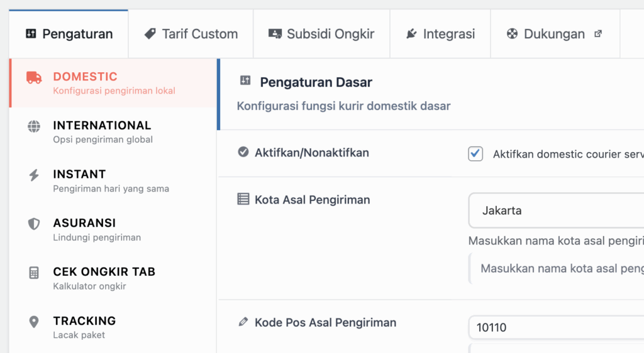The height and width of the screenshot is (353, 644).
Task: Go to the Tracking Lacak paket section
Action: (x=84, y=327)
